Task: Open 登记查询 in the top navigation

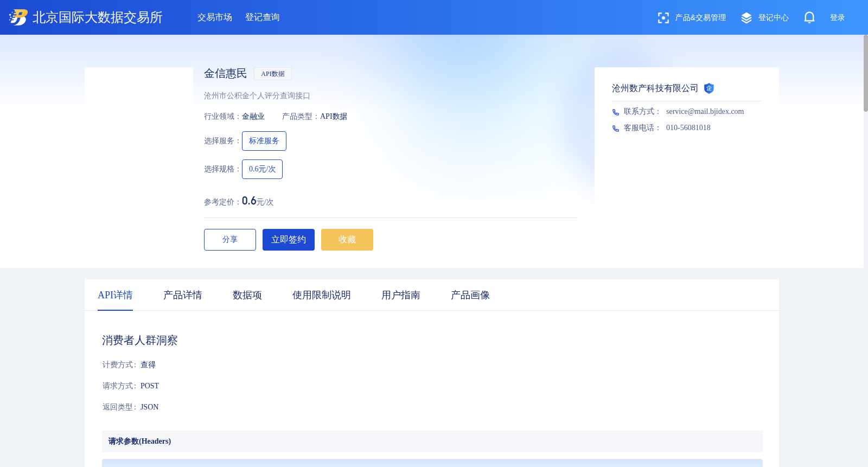Action: (x=263, y=17)
